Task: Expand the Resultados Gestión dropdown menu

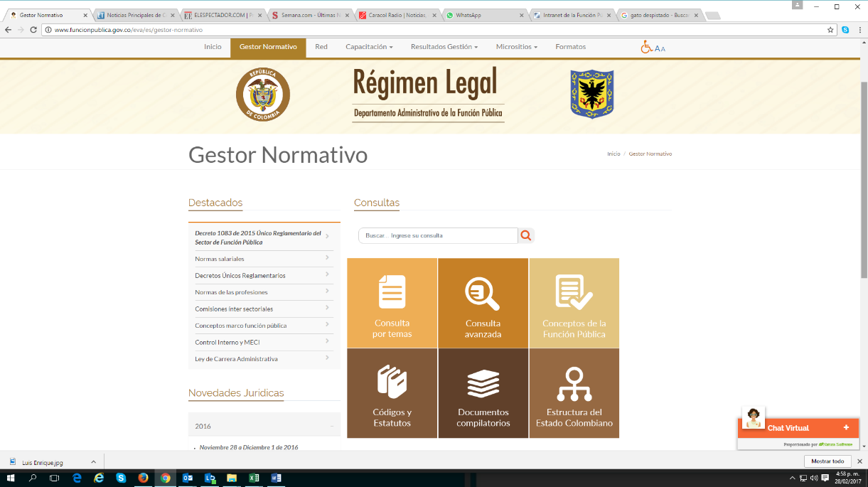Action: [444, 47]
